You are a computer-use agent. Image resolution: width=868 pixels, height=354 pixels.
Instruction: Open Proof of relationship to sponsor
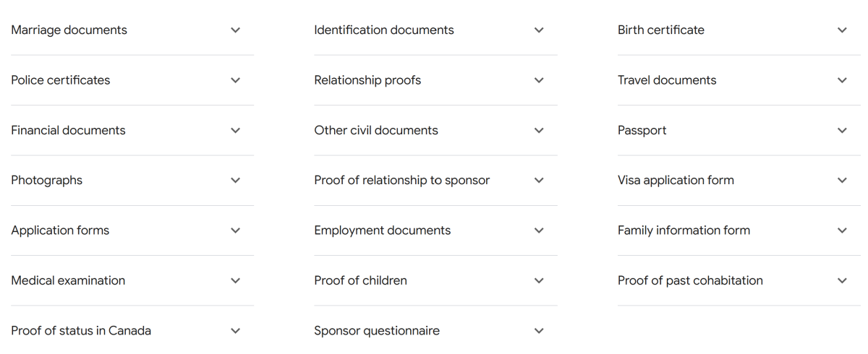tap(435, 181)
